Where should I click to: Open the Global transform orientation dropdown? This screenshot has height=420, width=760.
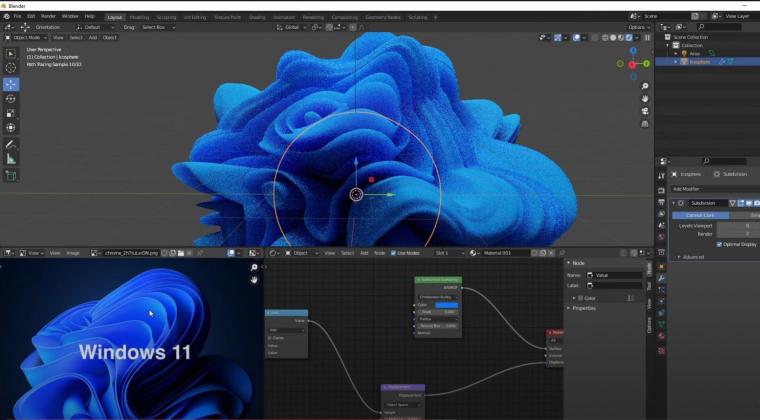[291, 27]
